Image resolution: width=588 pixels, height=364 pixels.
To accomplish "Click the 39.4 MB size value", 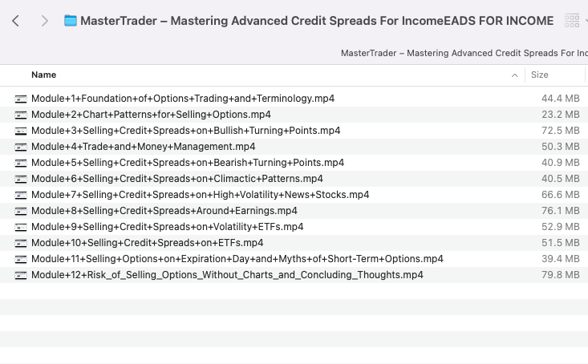I will tap(561, 259).
